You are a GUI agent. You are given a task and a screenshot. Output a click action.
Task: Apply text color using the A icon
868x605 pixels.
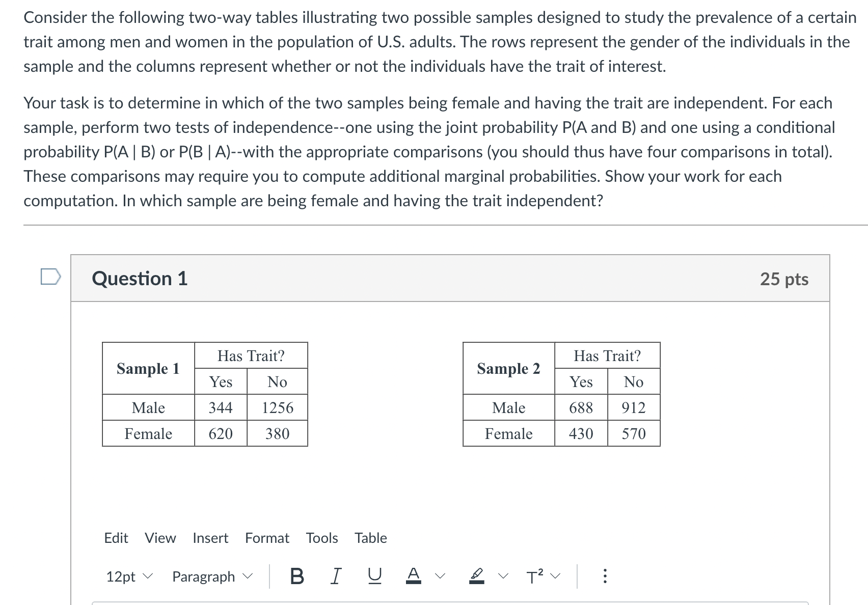tap(413, 574)
